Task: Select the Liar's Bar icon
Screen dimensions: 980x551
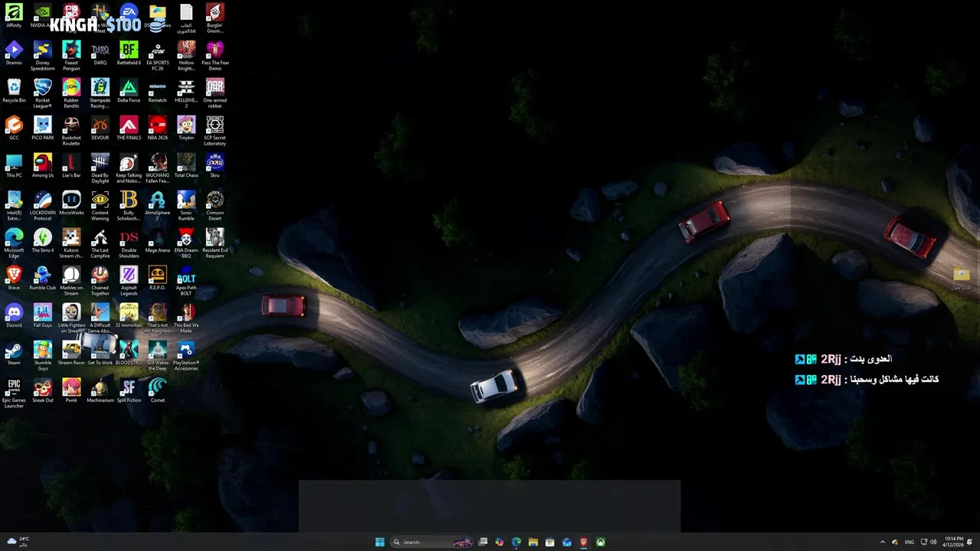Action: (71, 165)
